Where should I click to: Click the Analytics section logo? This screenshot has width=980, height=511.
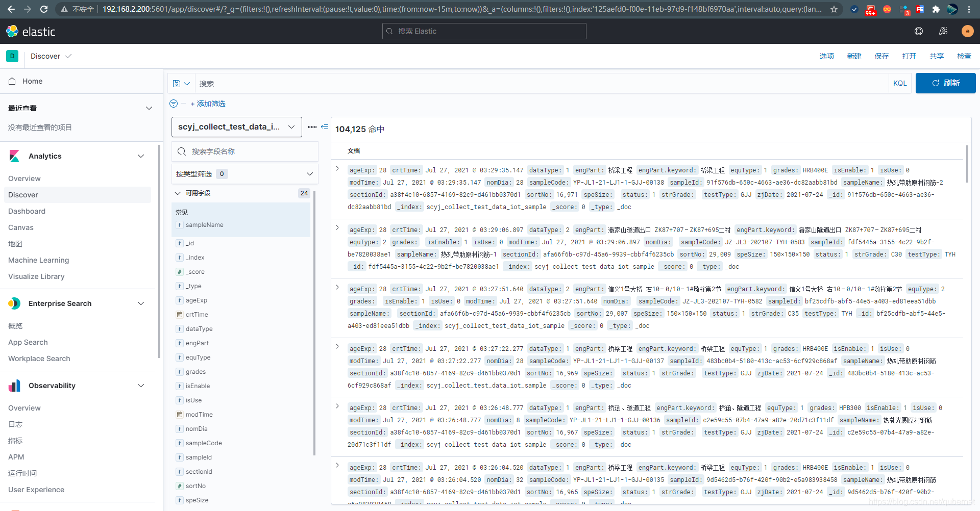(x=14, y=156)
